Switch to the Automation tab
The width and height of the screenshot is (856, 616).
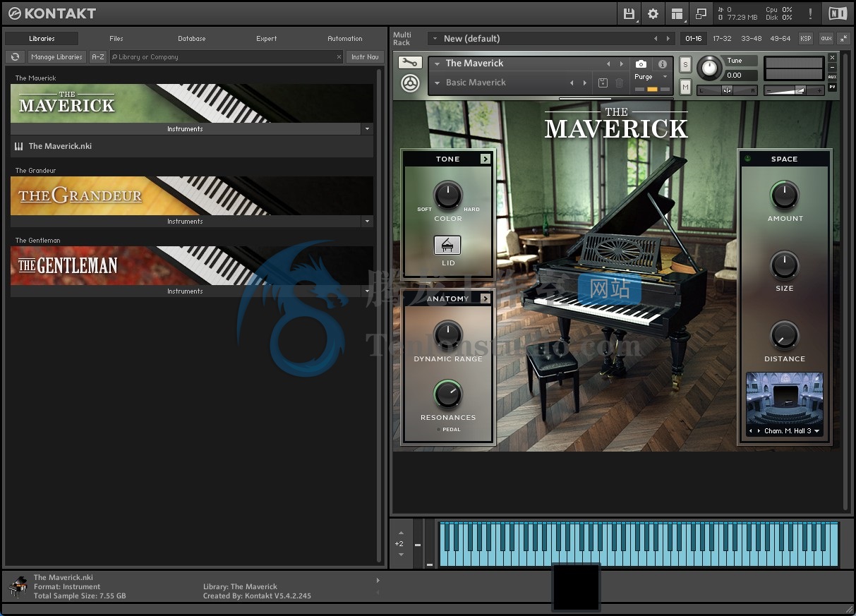click(x=345, y=39)
